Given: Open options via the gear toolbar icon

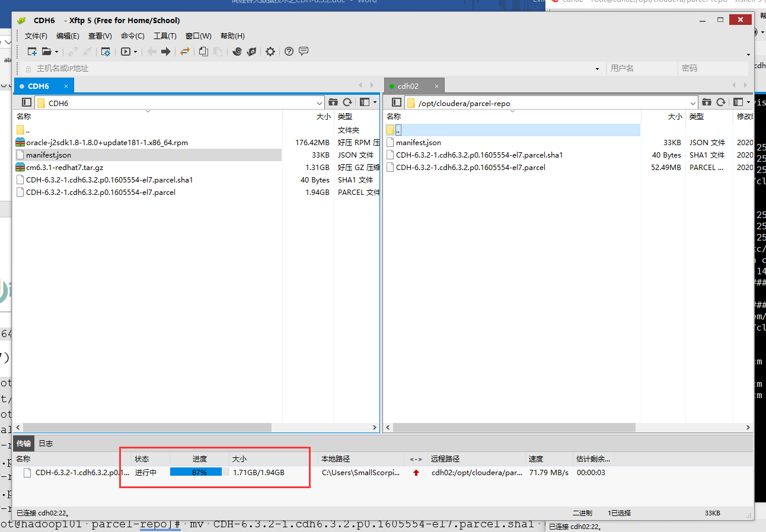Looking at the screenshot, I should click(x=270, y=52).
